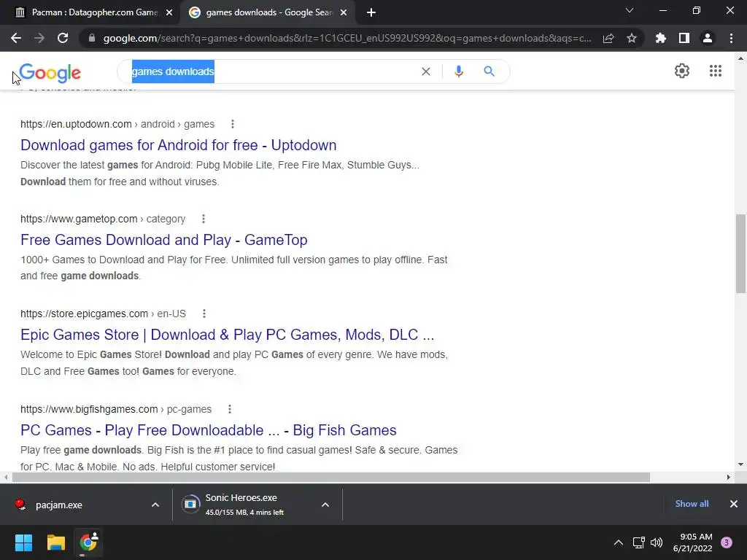Bookmark this page with star icon
The height and width of the screenshot is (560, 747).
[632, 38]
